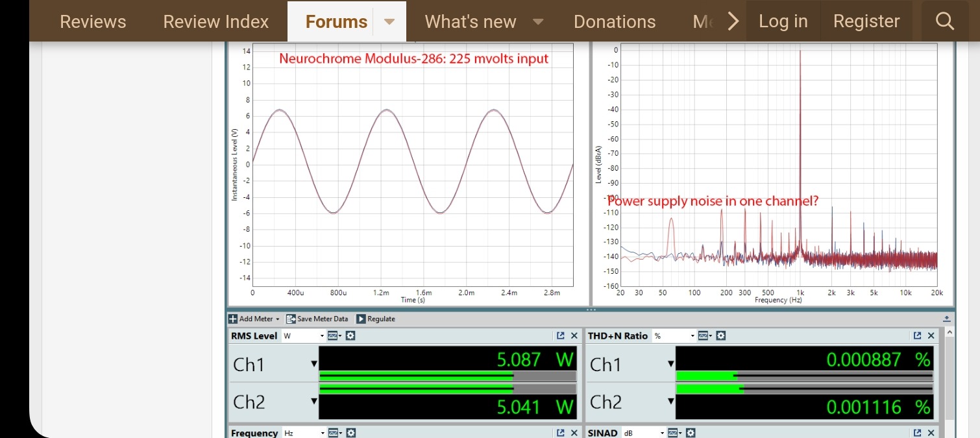Screen dimensions: 980x438
Task: Open SINAD meter settings gear
Action: [x=691, y=433]
